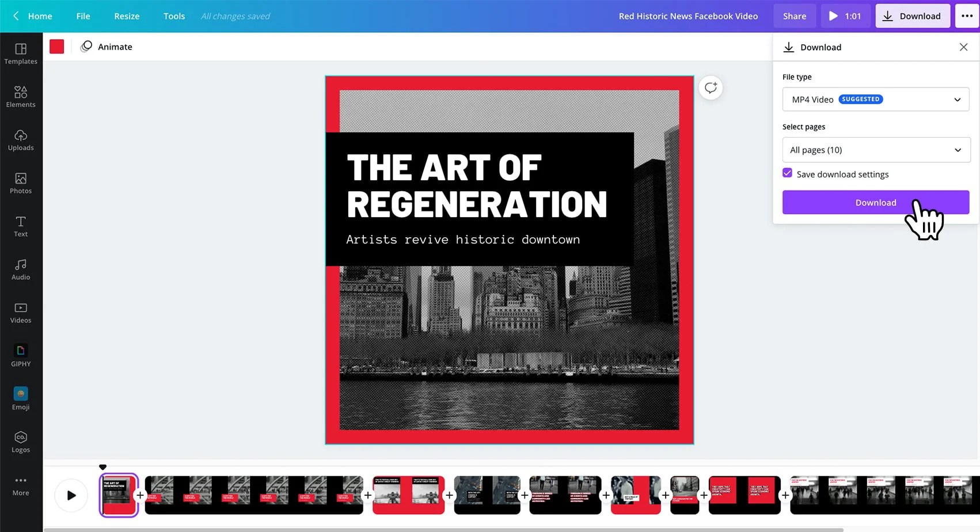Click the red color swatch in toolbar
Screen dimensions: 980x532
pos(56,46)
